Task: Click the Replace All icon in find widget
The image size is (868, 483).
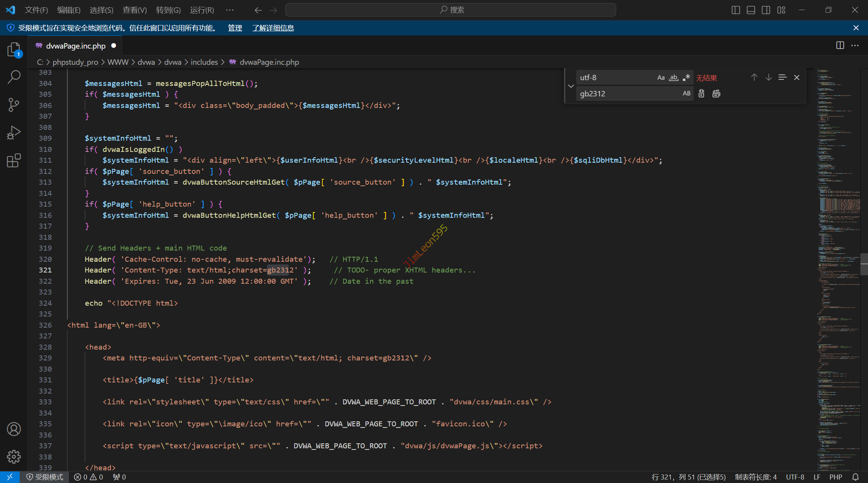Action: (716, 94)
